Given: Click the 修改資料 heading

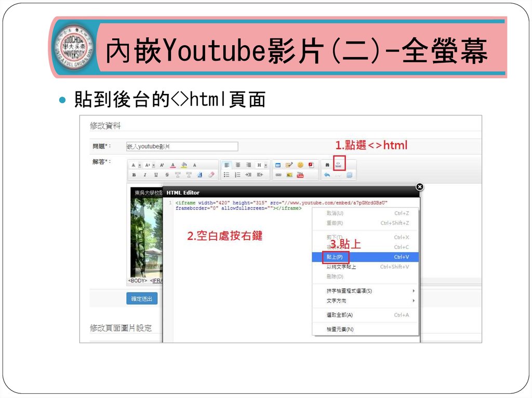Looking at the screenshot, I should 105,126.
